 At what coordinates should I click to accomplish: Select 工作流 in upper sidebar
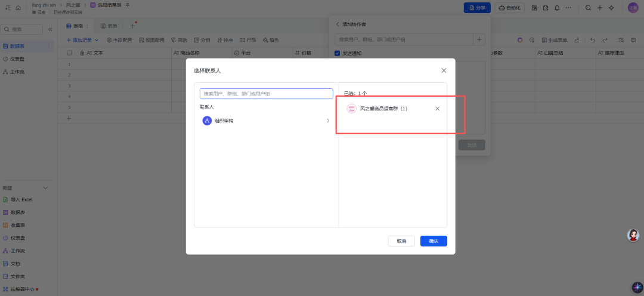click(17, 72)
